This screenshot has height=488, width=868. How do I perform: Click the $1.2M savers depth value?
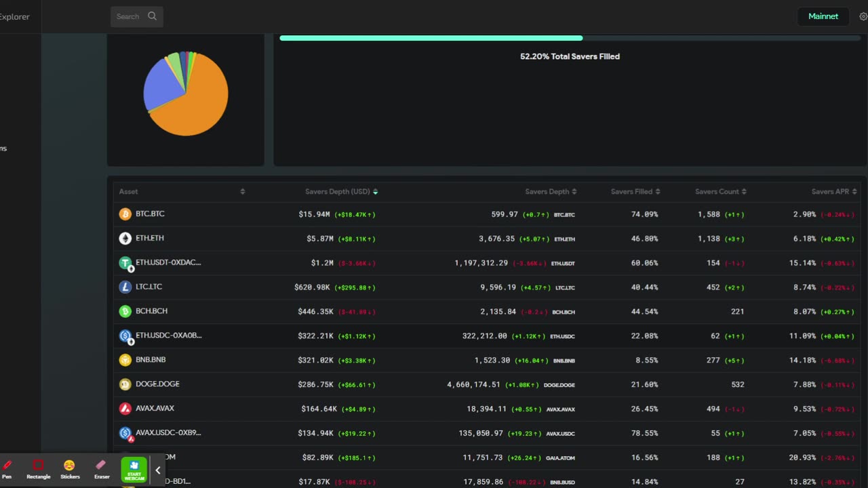click(x=321, y=263)
